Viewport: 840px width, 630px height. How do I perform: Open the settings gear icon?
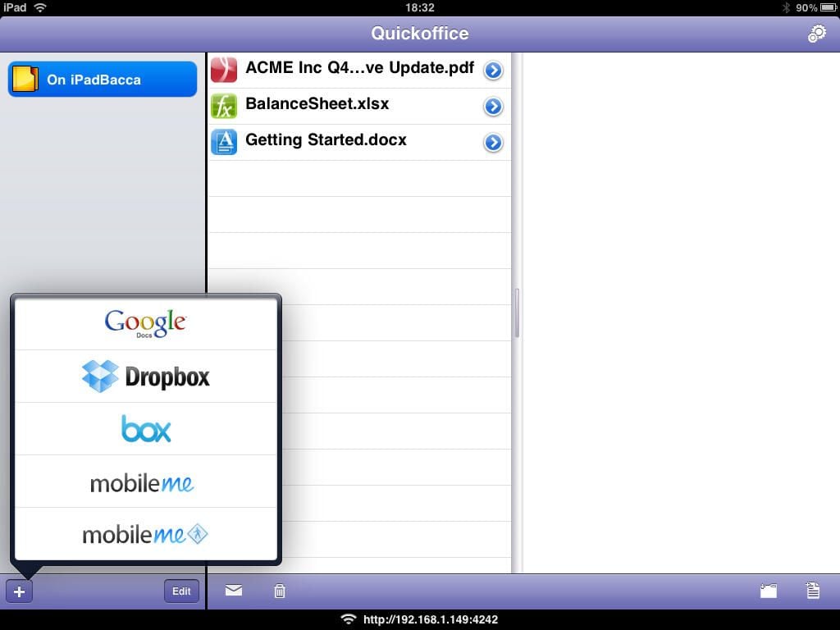816,33
